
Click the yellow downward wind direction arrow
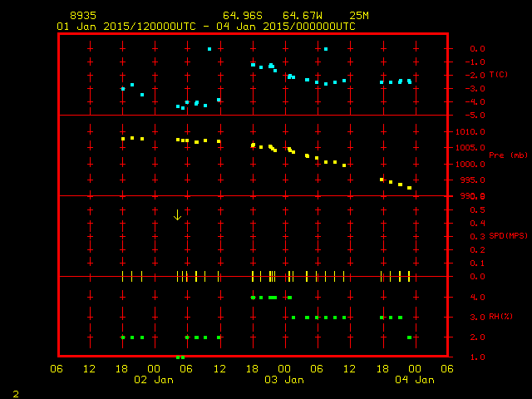click(x=177, y=214)
